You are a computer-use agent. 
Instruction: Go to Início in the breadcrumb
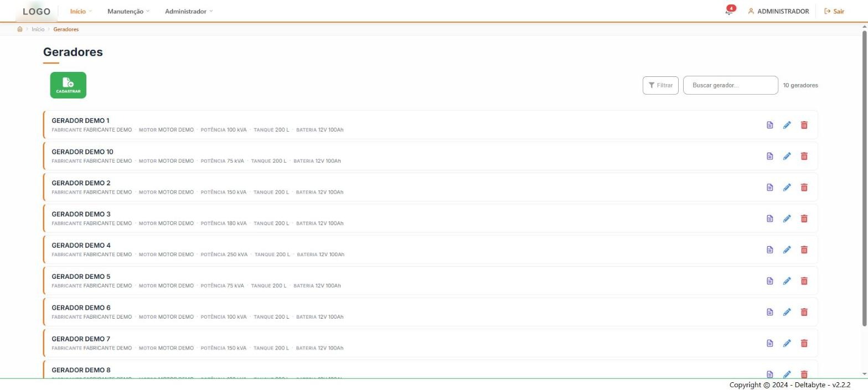pyautogui.click(x=38, y=29)
